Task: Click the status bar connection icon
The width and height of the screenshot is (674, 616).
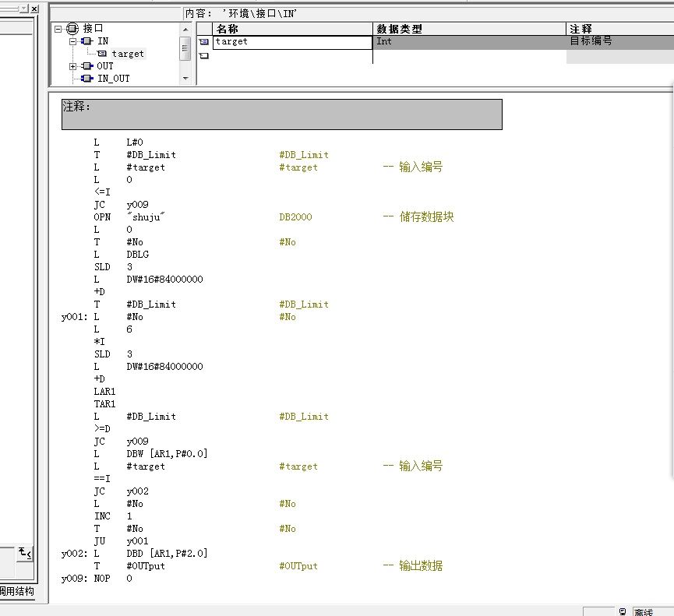Action: (x=623, y=611)
